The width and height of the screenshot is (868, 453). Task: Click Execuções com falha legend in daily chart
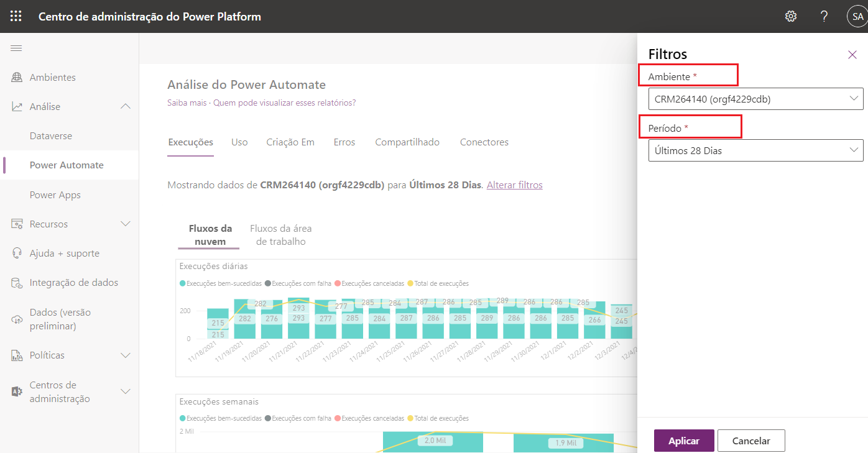pos(298,283)
